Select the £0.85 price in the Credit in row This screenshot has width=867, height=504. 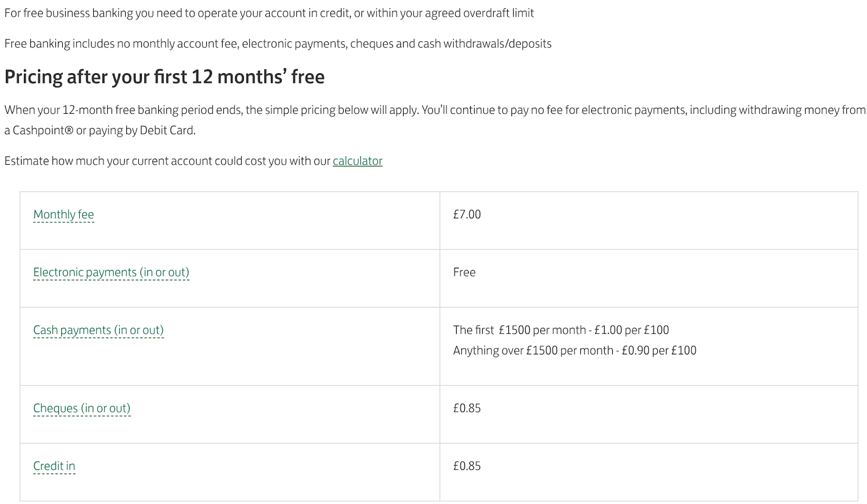pyautogui.click(x=467, y=466)
